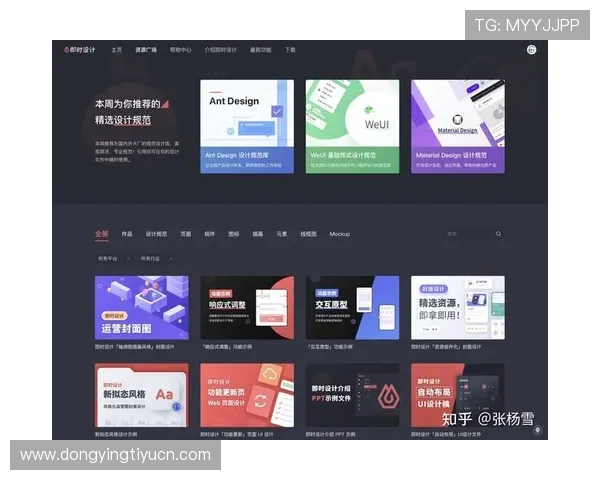Open the 交互原型 feature example thumbnail
The width and height of the screenshot is (600, 480).
click(352, 307)
